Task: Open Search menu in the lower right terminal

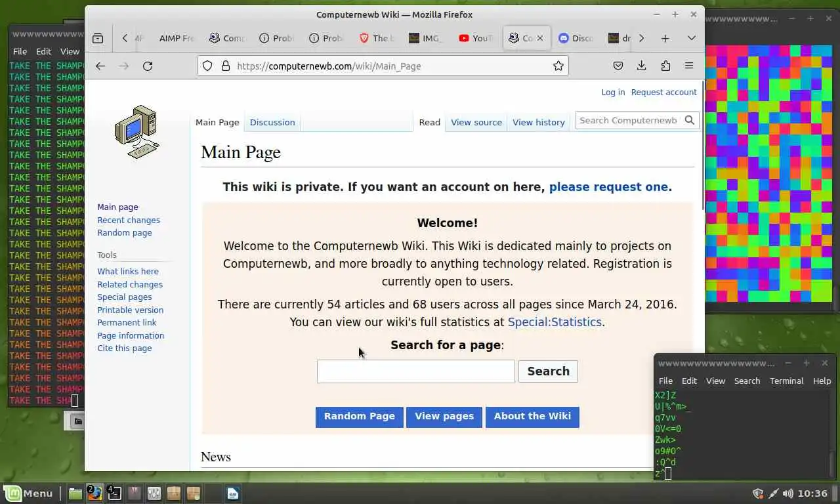Action: point(747,381)
